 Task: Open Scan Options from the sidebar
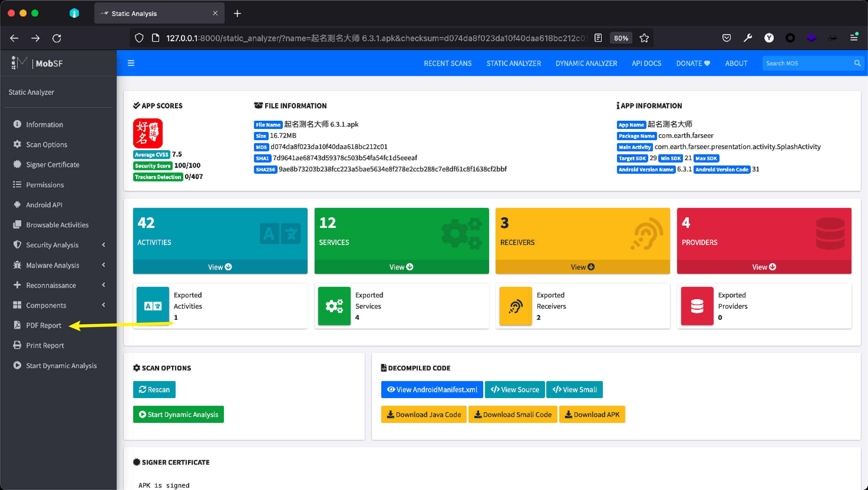pos(46,144)
